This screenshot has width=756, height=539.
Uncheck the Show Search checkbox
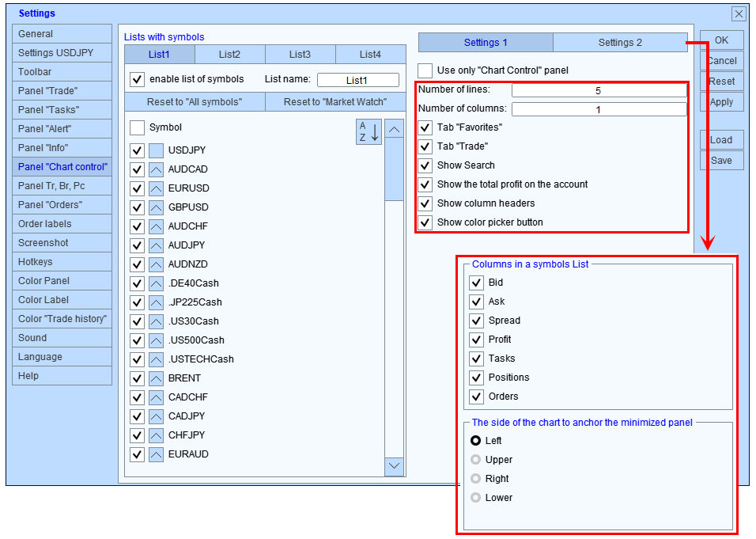click(425, 165)
